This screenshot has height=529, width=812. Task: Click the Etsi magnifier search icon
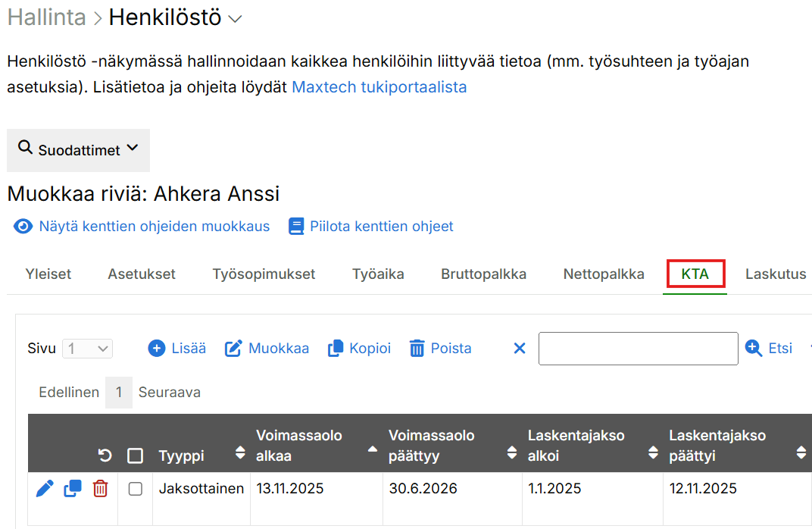754,348
